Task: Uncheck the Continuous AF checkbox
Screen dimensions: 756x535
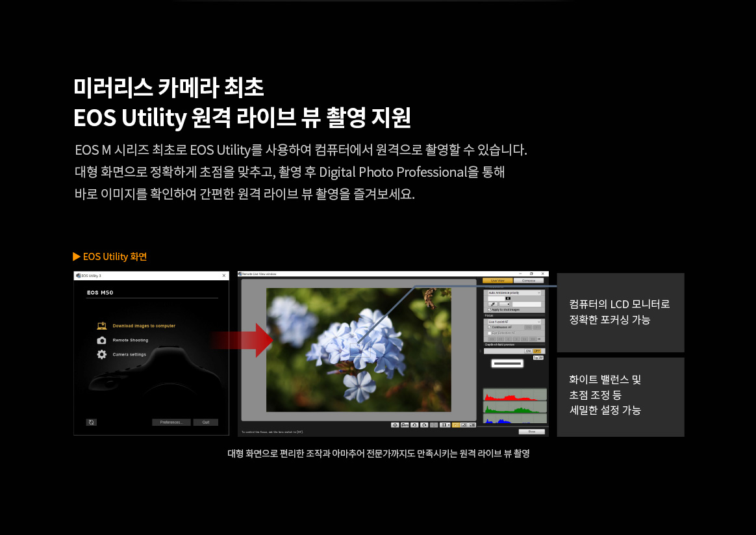Action: [489, 327]
